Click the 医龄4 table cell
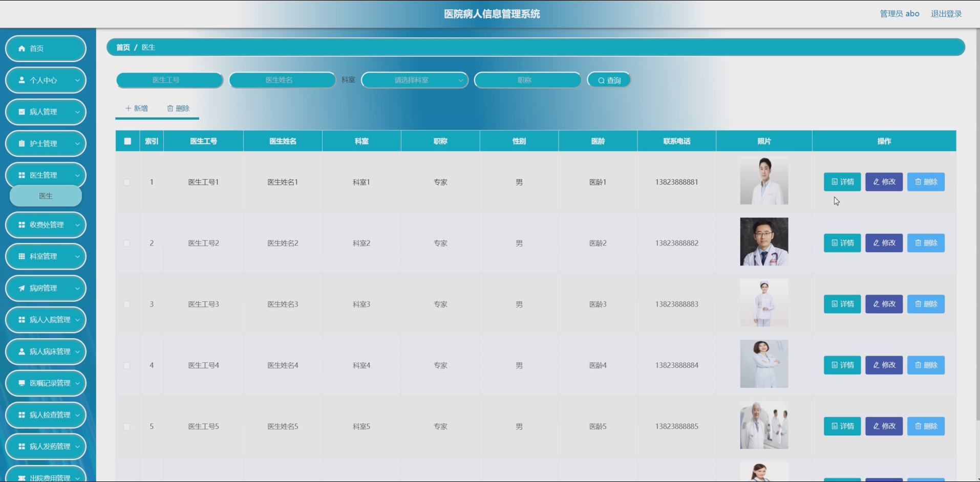 point(598,365)
